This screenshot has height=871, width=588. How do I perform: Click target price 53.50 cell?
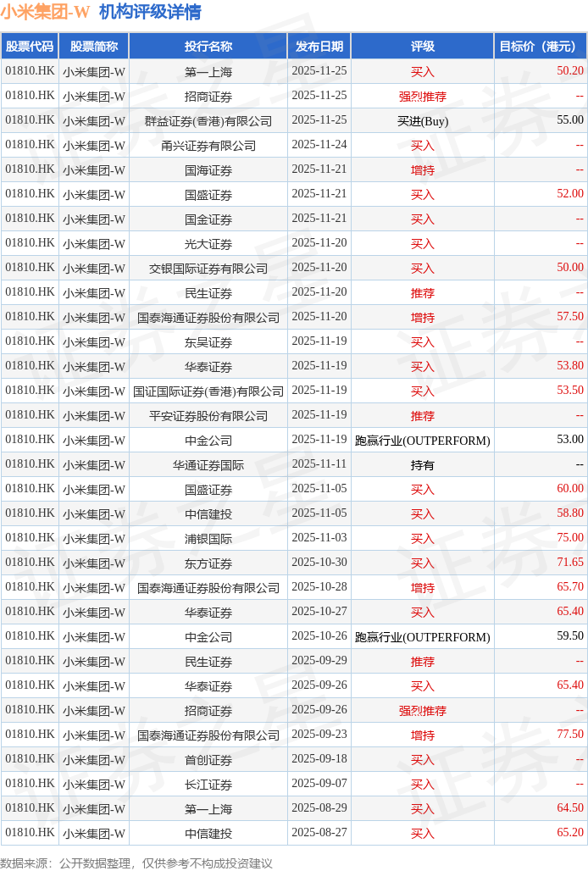(541, 391)
